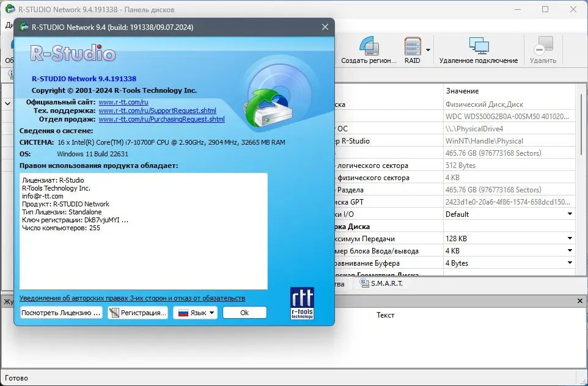588x386 pixels.
Task: Click the Ok button in About dialog
Action: (x=244, y=313)
